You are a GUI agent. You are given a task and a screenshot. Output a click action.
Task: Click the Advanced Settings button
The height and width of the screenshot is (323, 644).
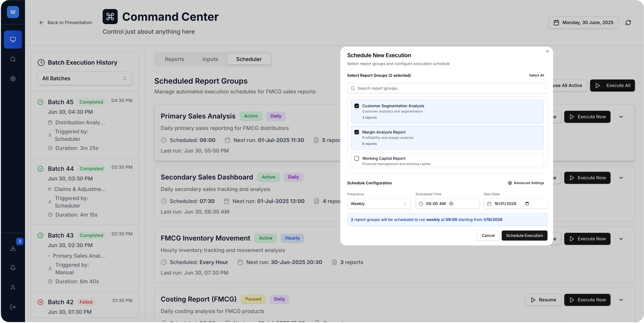(x=526, y=183)
